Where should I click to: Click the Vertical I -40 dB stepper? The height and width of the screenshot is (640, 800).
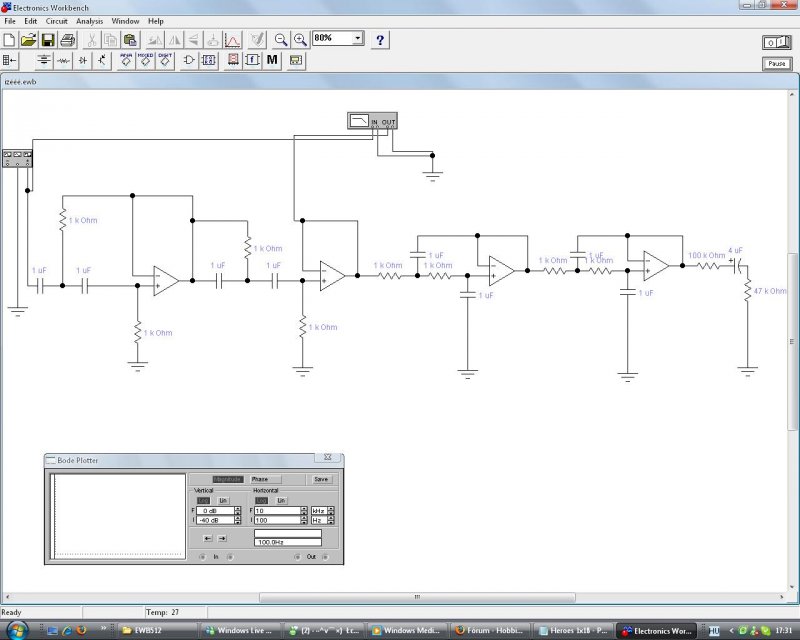pos(237,520)
